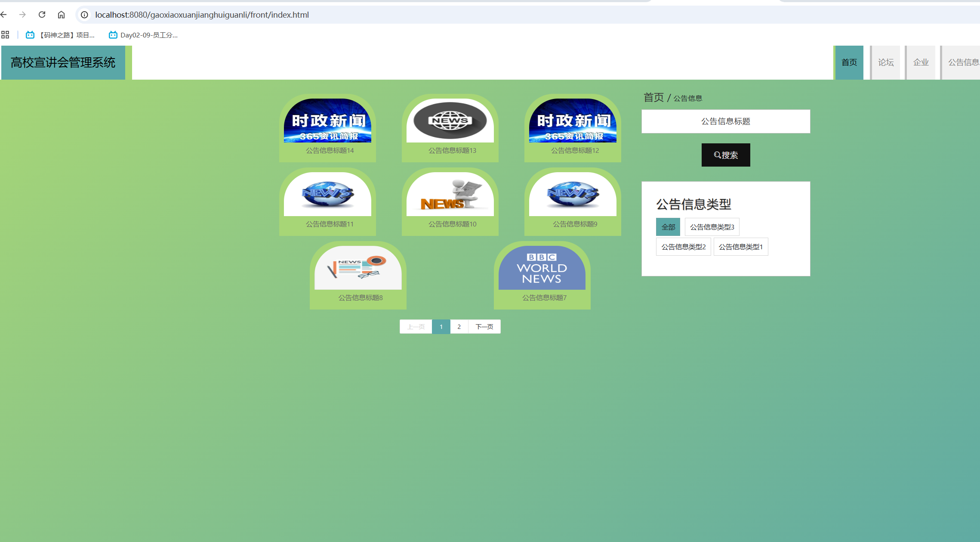Click the 高校宣讲会管理系统 site title

(x=63, y=62)
